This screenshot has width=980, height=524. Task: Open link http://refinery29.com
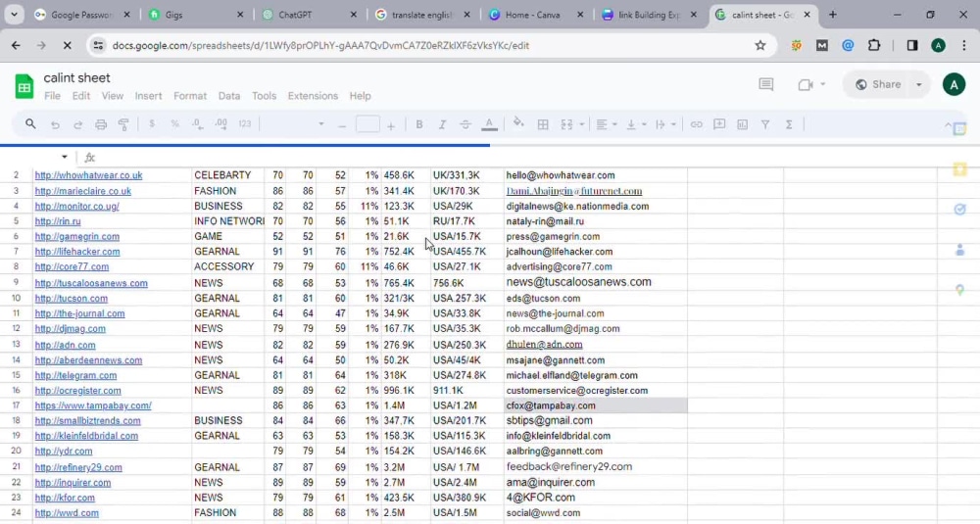pos(78,467)
